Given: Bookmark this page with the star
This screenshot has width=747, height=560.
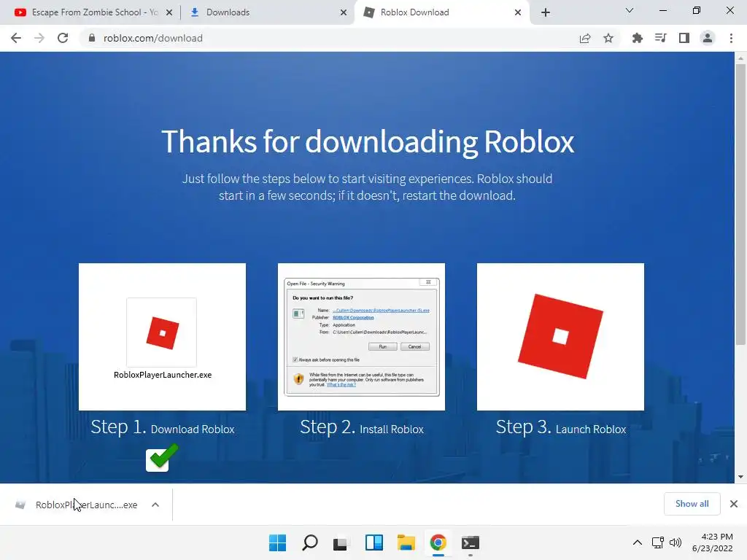Looking at the screenshot, I should pyautogui.click(x=608, y=38).
